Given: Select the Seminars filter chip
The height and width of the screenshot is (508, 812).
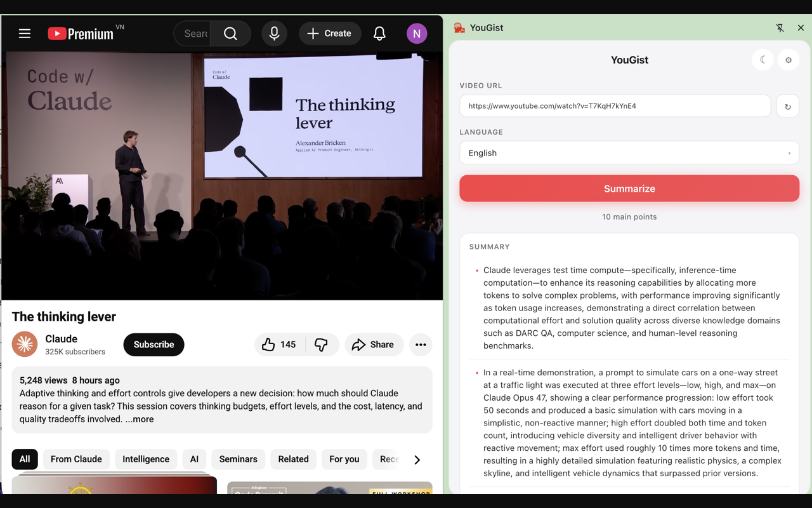Looking at the screenshot, I should pyautogui.click(x=239, y=459).
